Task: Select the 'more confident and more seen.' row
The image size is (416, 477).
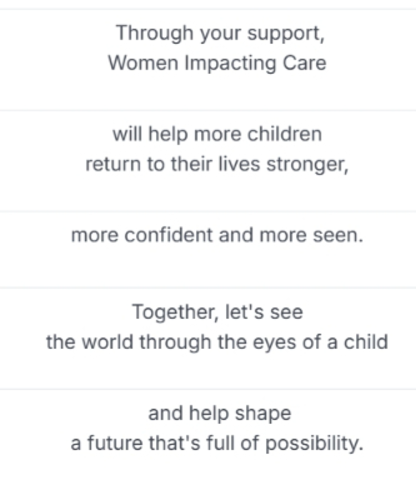Action: [x=208, y=249]
